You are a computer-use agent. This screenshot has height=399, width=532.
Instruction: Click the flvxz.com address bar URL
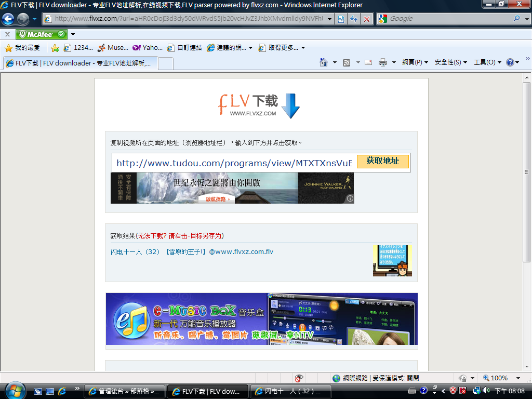(x=189, y=19)
